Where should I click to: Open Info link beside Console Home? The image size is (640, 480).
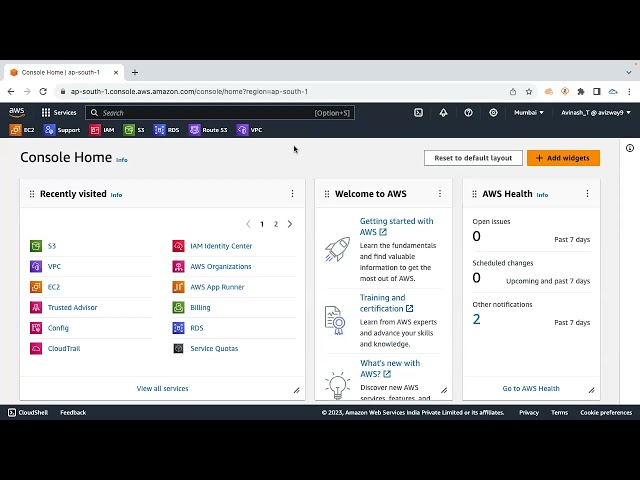[122, 160]
